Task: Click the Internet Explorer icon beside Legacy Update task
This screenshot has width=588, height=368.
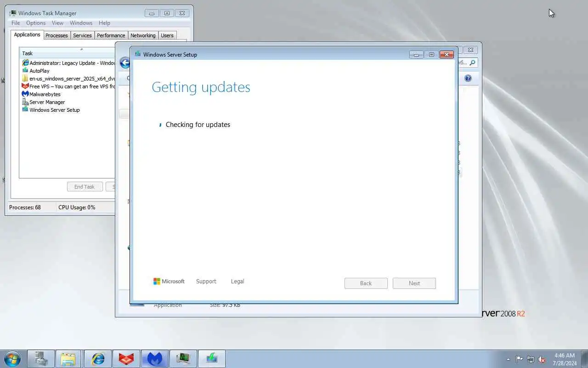Action: point(25,63)
